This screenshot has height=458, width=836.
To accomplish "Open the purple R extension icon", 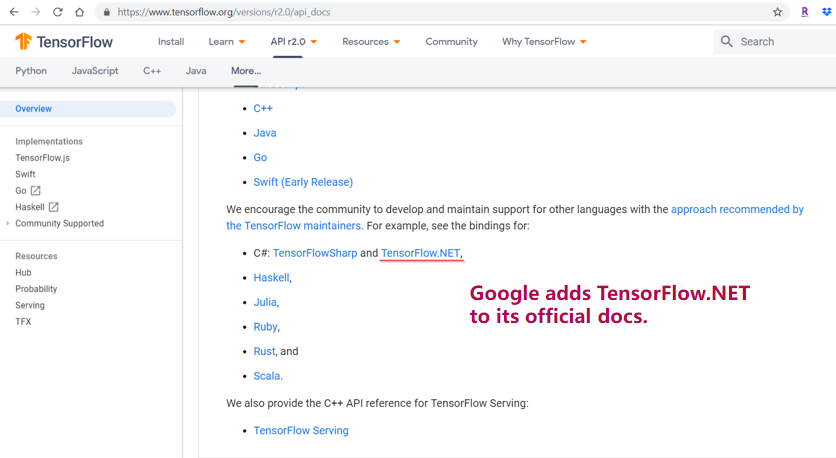I will click(x=805, y=12).
